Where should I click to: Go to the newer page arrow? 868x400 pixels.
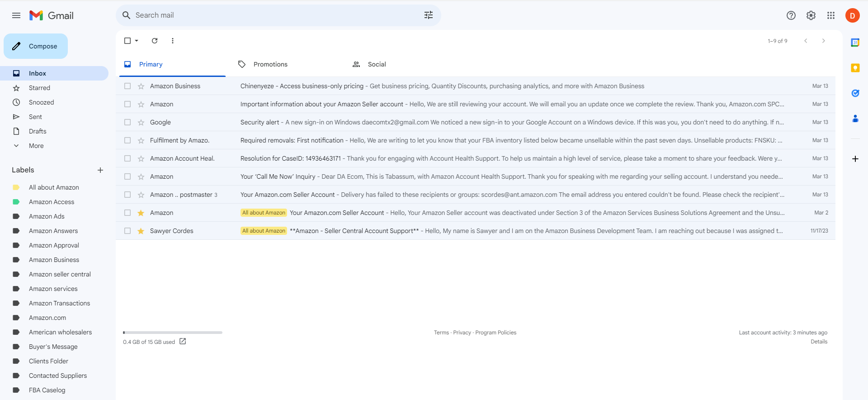tap(806, 41)
